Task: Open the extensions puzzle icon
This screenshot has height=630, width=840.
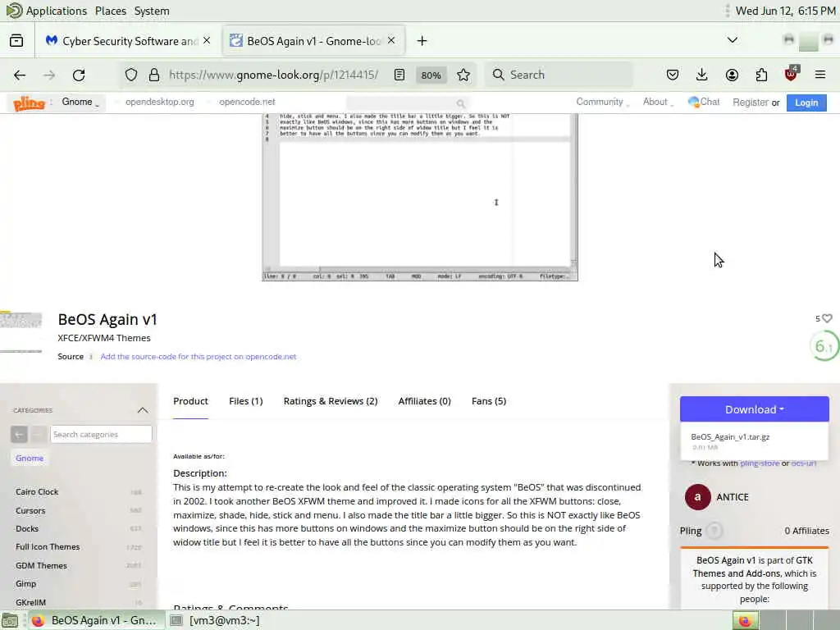Action: [761, 75]
